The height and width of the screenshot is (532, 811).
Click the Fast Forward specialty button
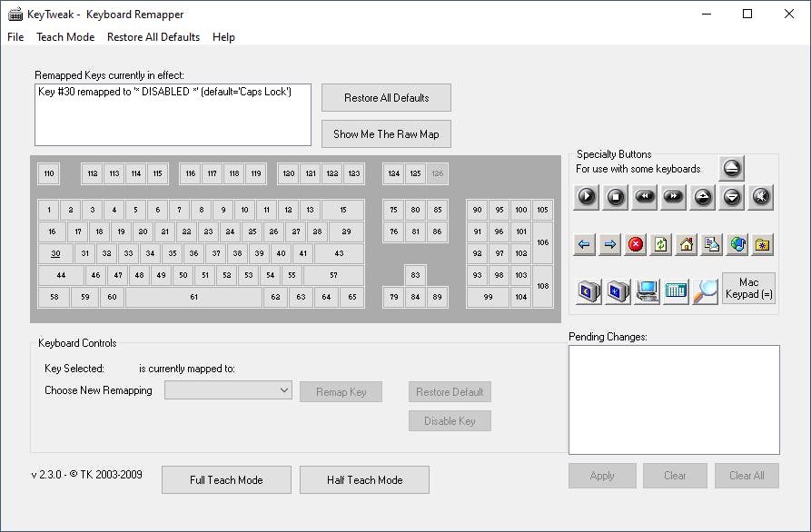(672, 196)
